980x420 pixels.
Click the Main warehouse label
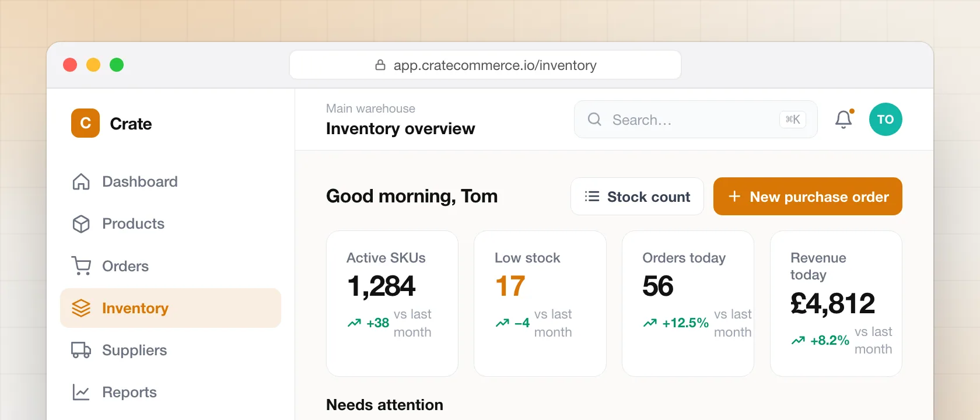370,108
